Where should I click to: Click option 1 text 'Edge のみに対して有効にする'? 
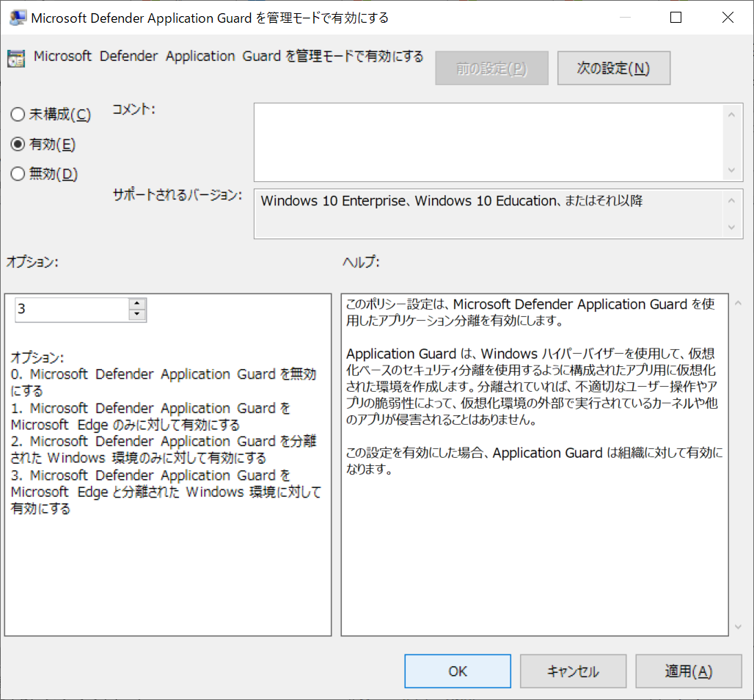point(150,416)
